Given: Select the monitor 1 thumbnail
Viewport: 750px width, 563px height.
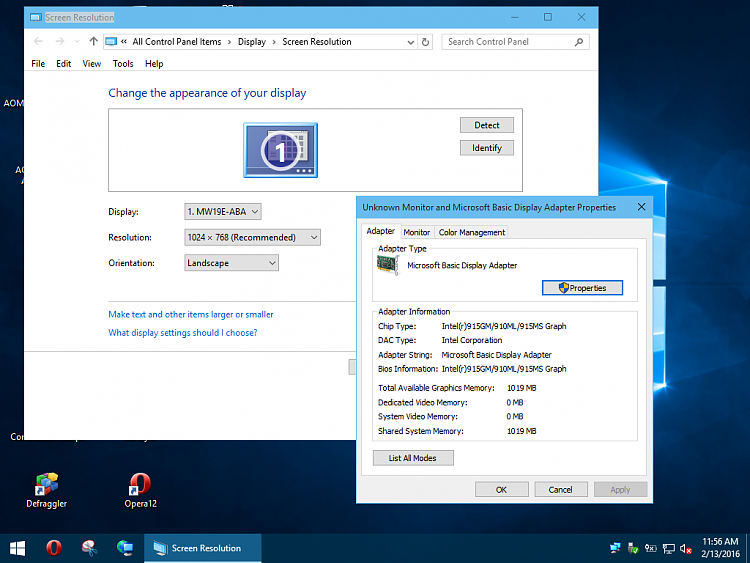Looking at the screenshot, I should [x=280, y=150].
